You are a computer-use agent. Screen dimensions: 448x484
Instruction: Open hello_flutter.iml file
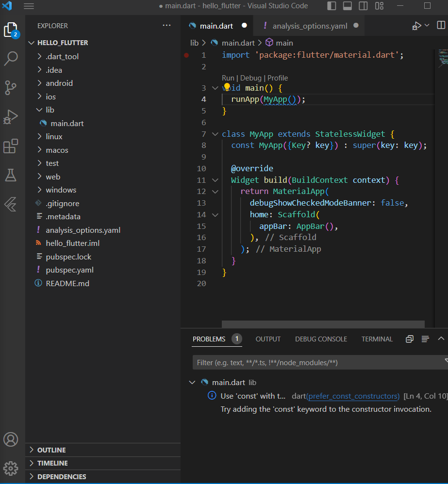[x=103, y=243]
